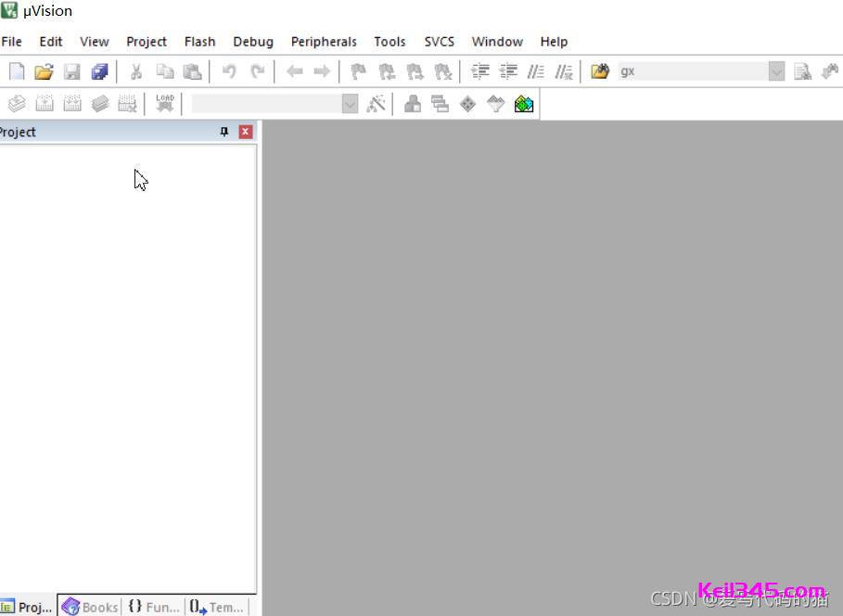Open the File menu

pyautogui.click(x=11, y=42)
